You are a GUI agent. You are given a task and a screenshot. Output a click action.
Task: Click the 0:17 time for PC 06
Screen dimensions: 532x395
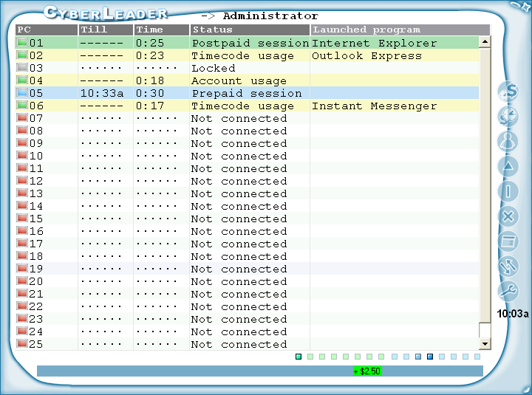coord(150,106)
